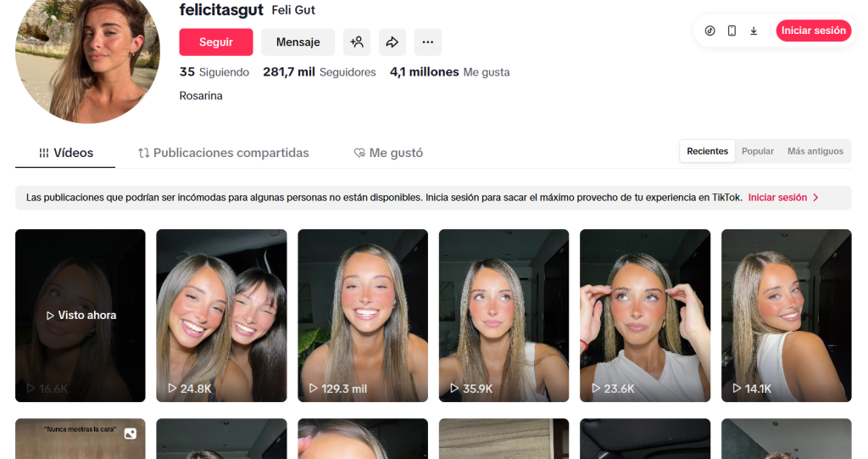Open the three-dot more options menu
This screenshot has height=459, width=868.
(427, 42)
